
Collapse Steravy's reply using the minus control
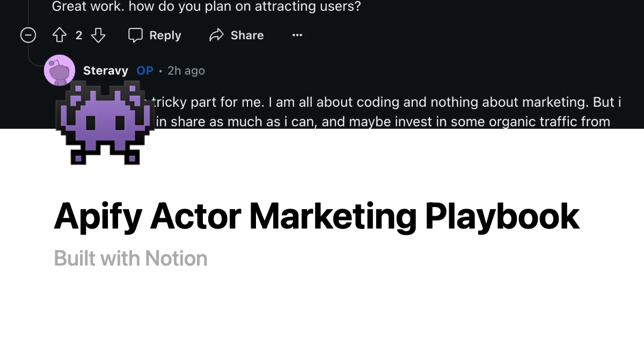click(28, 35)
